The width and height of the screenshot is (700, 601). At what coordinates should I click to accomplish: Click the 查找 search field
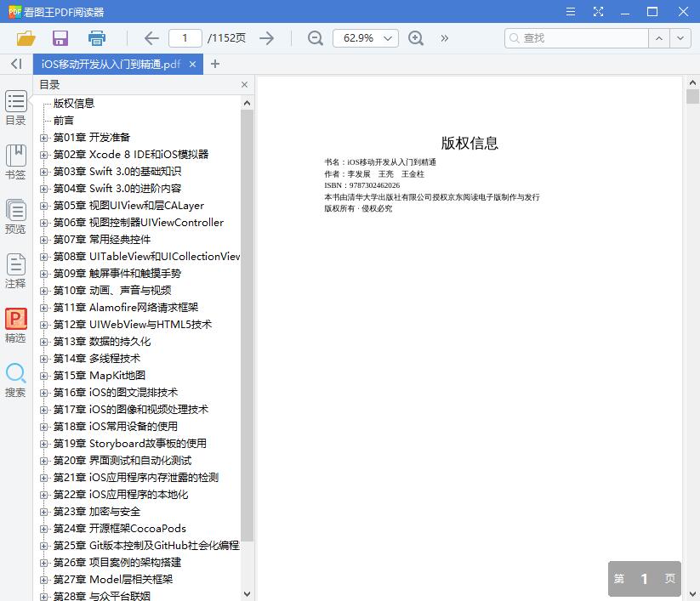(577, 38)
